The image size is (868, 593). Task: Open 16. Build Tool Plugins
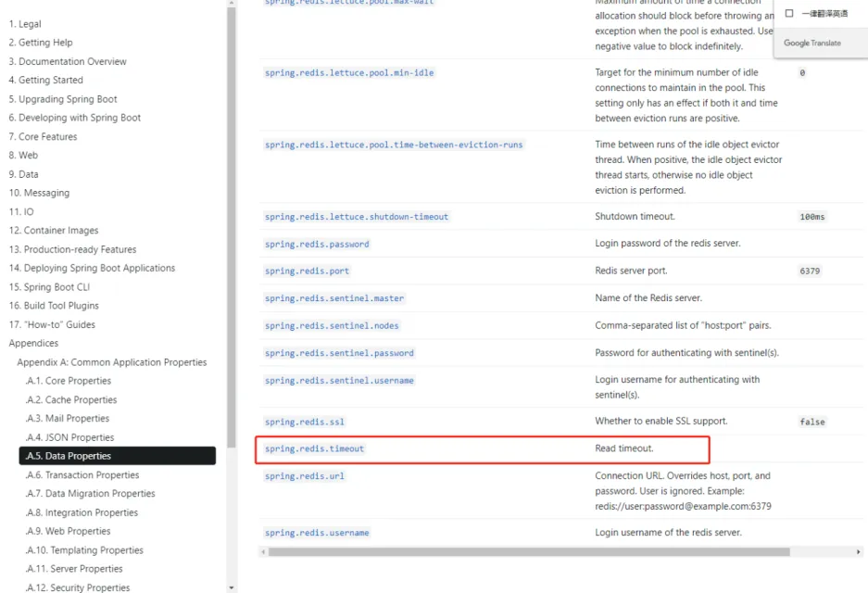[54, 306]
